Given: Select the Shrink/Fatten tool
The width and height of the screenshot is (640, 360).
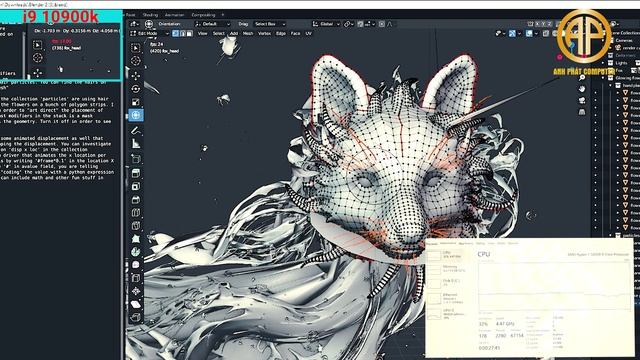Looking at the screenshot, I should coord(136,291).
